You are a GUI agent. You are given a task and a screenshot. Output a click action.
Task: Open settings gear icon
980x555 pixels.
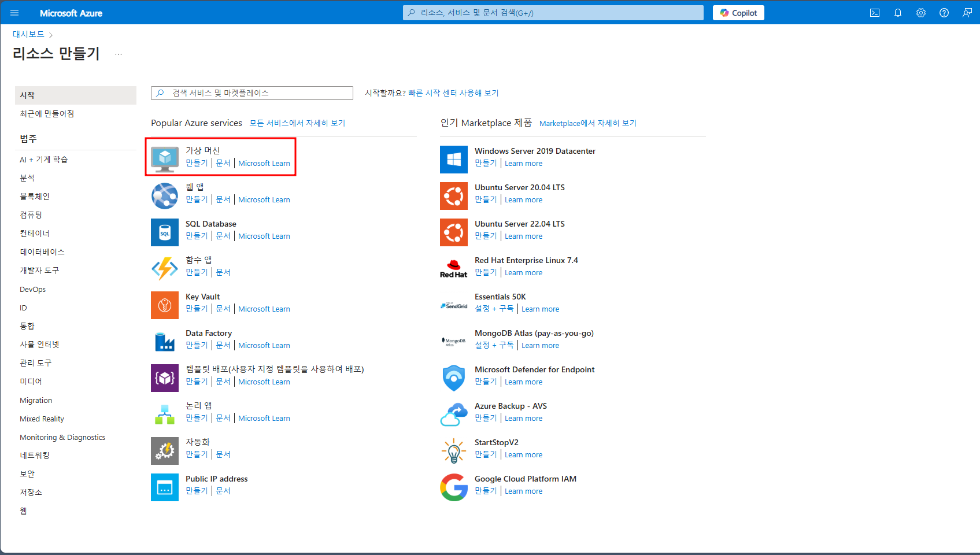tap(921, 13)
